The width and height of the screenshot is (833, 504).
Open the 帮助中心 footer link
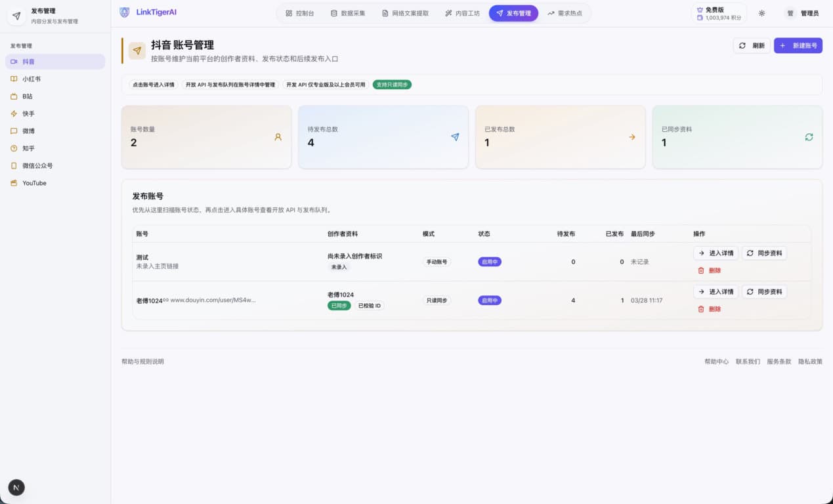(716, 362)
